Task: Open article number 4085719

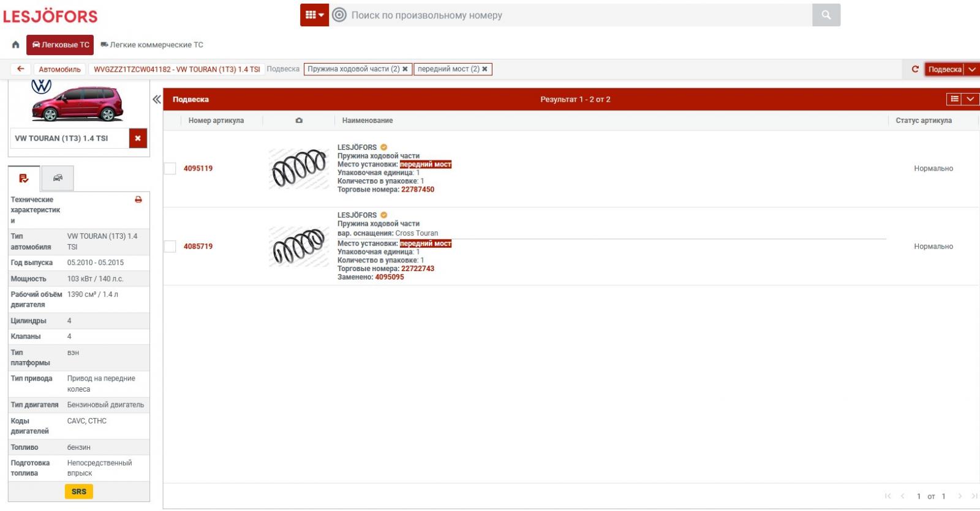Action: [198, 246]
